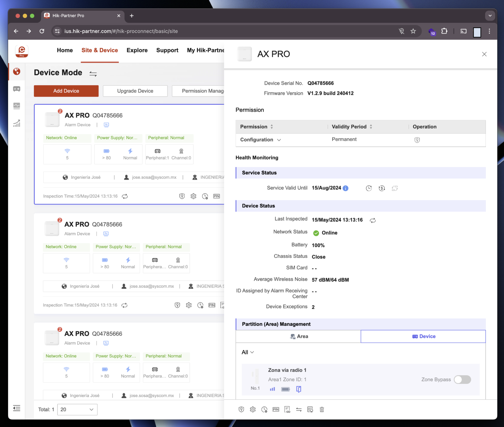Open the signal chart icon in left sidebar
Screen dimensions: 504x427
[x=17, y=123]
